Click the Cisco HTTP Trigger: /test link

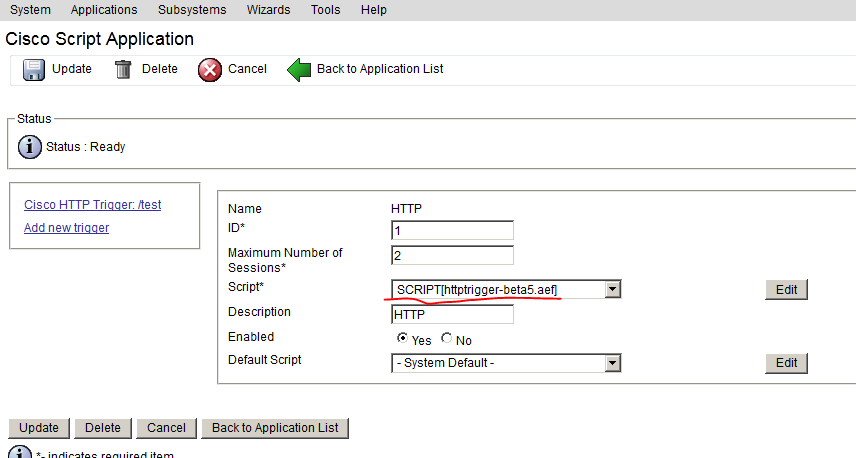point(93,205)
